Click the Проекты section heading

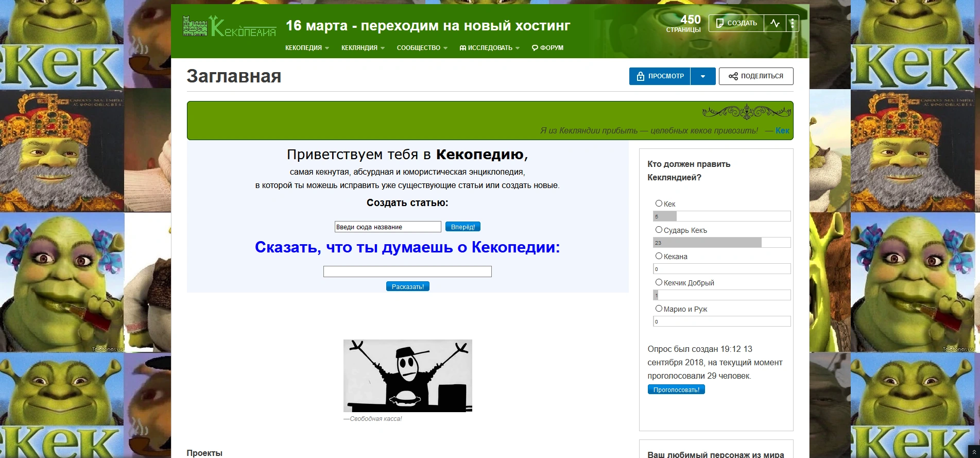[x=204, y=453]
